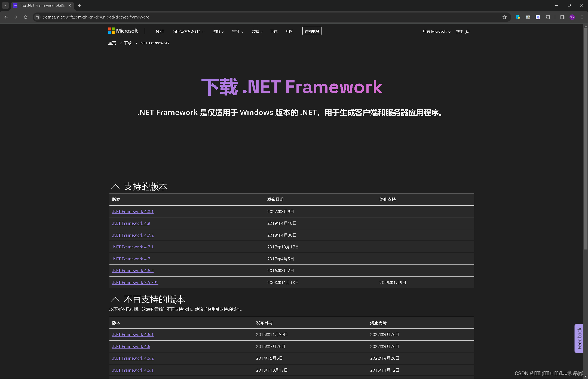Viewport: 588px width, 379px height.
Task: Toggle the browser side panel icon
Action: 562,17
